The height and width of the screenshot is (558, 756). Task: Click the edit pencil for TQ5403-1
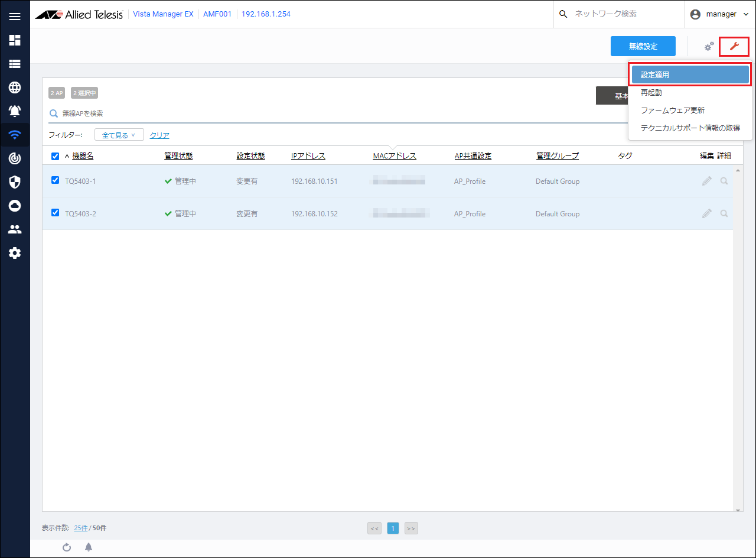pos(706,181)
